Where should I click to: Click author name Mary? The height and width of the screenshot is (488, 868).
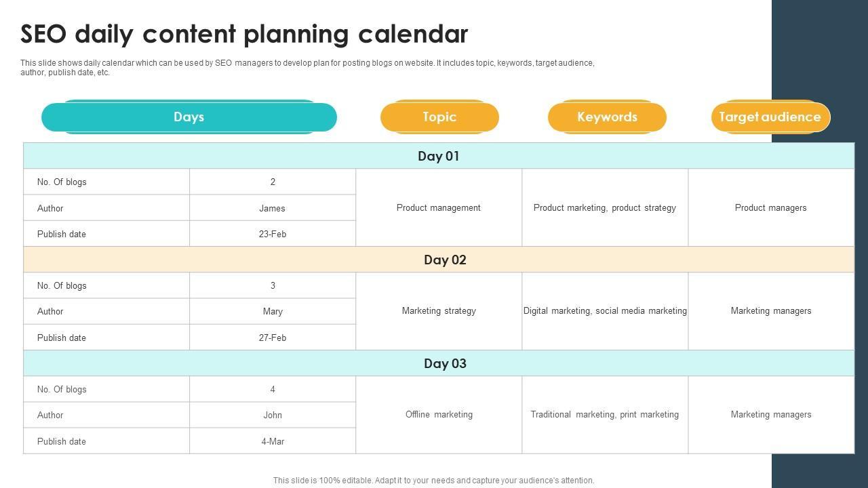pyautogui.click(x=273, y=312)
